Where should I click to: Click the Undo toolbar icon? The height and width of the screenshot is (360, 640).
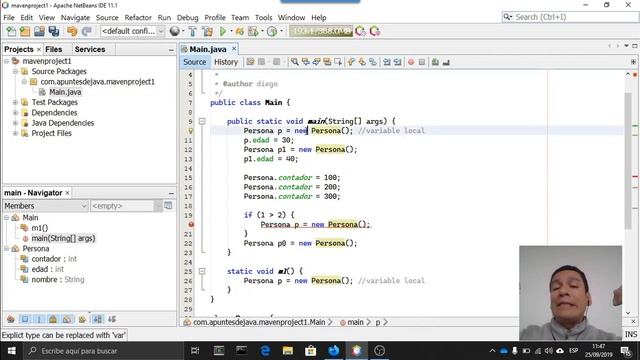click(72, 31)
